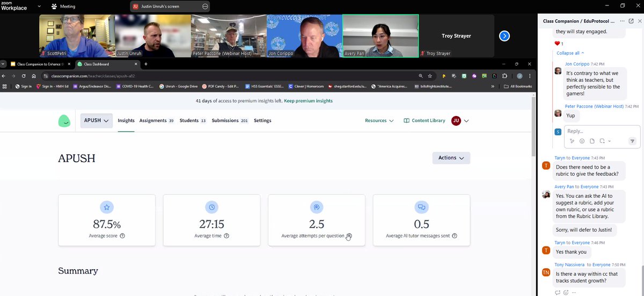644x296 pixels.
Task: Open the APUSH class dropdown
Action: click(97, 121)
